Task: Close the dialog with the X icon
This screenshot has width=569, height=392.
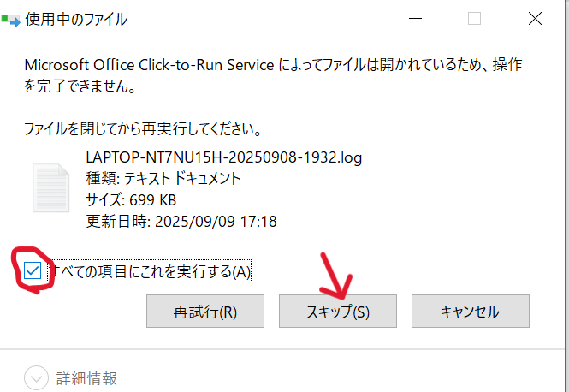Action: (x=535, y=19)
